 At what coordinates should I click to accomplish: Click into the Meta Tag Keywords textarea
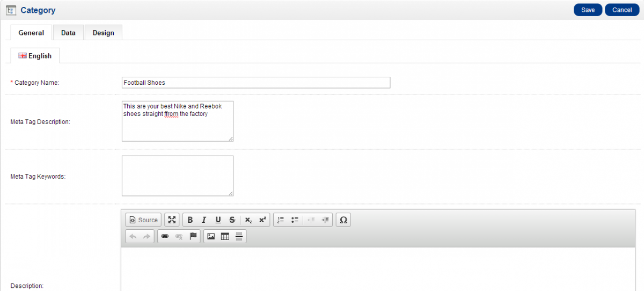coord(178,176)
